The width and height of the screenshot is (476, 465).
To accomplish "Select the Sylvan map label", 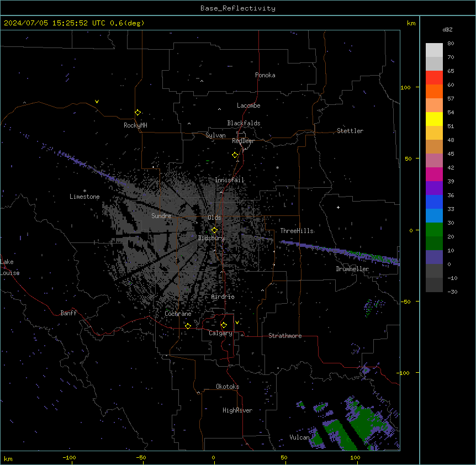I will click(215, 135).
